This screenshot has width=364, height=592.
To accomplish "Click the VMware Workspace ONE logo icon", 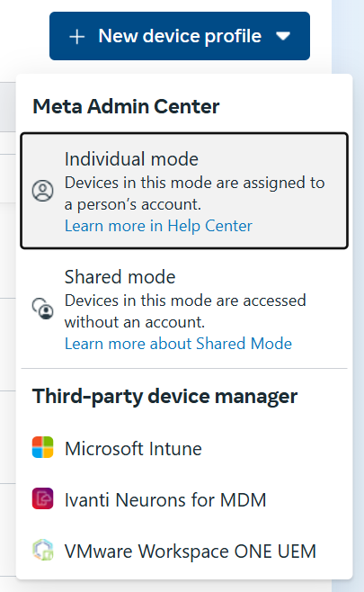I will 42,550.
